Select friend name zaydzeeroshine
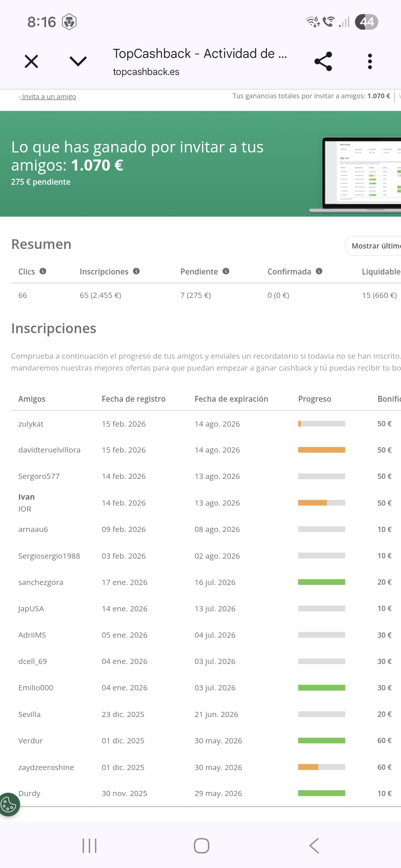401x868 pixels. [46, 767]
